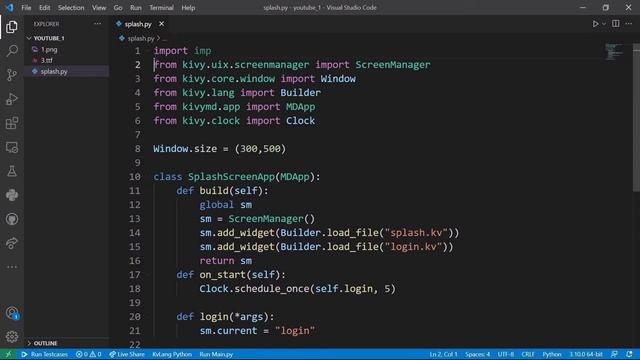Click line number 10 in gutter

pos(135,177)
